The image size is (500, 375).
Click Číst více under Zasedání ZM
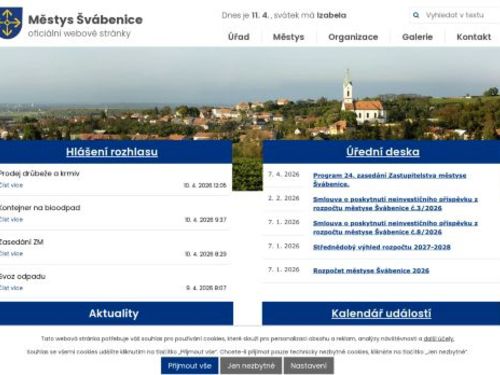(x=11, y=254)
